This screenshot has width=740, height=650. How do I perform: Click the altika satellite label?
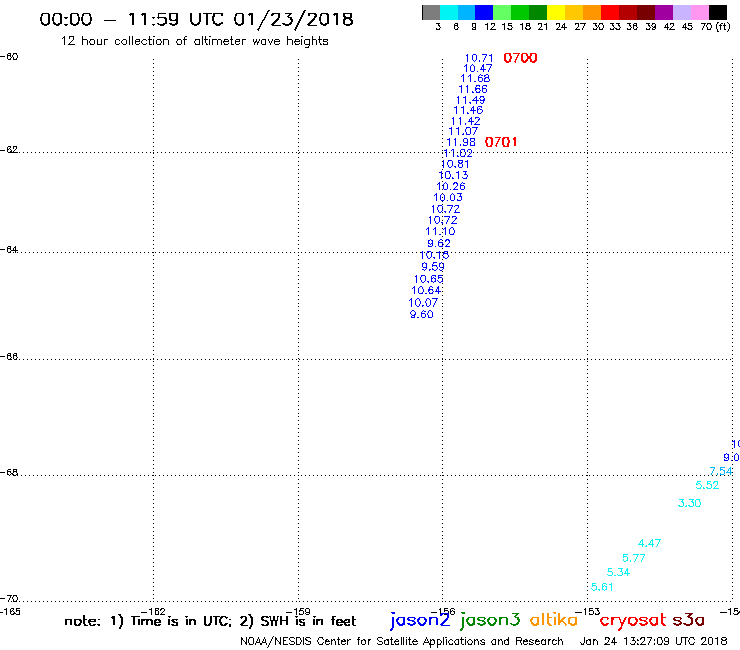coord(553,619)
